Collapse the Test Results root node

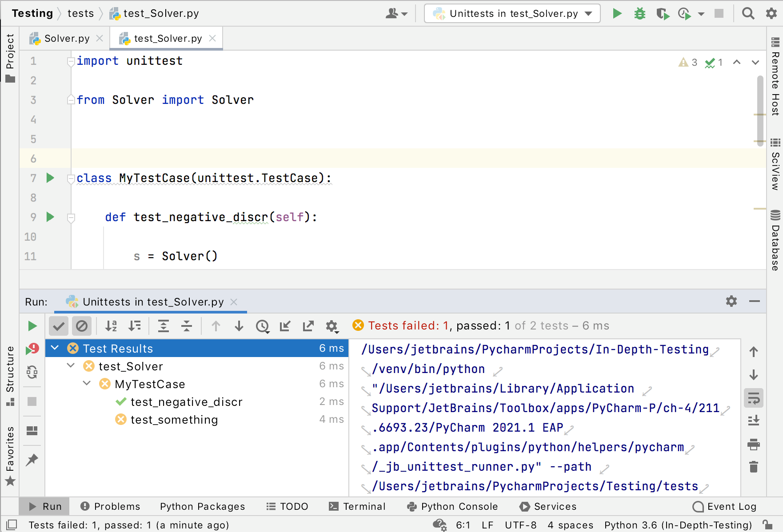[54, 348]
